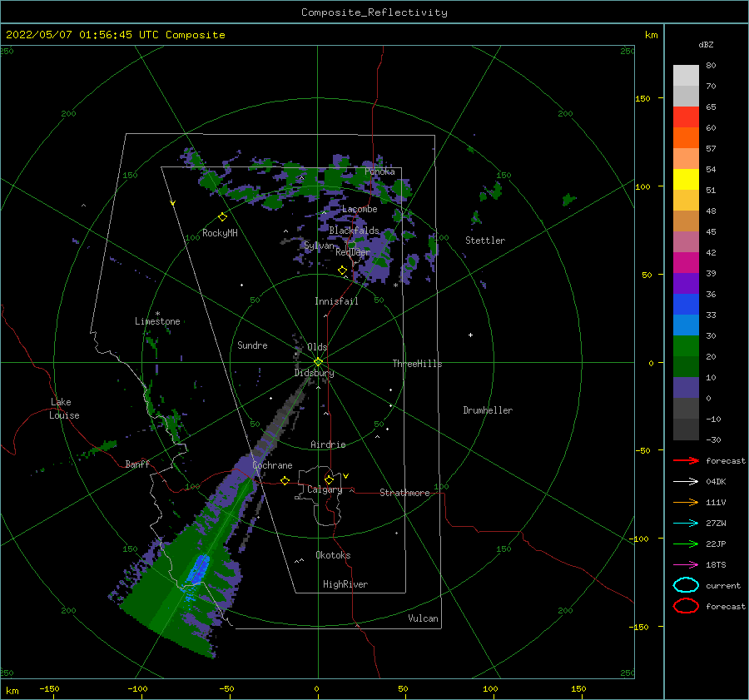Click the Limestone label

157,321
